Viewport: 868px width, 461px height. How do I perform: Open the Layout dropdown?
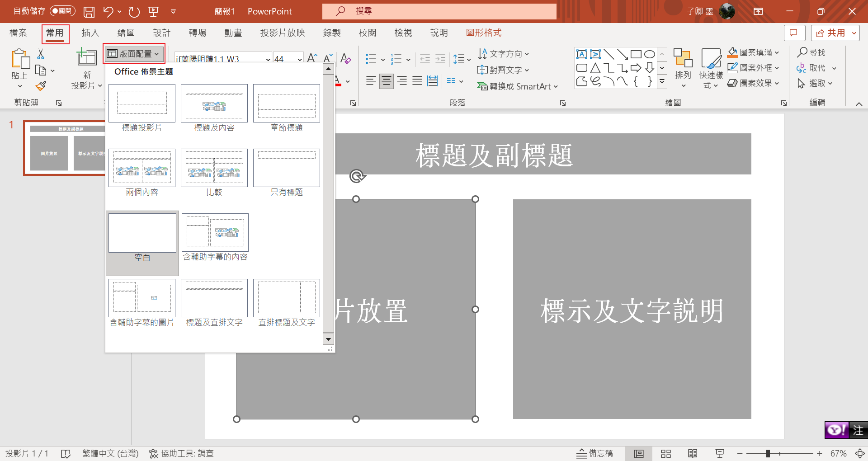[x=134, y=54]
